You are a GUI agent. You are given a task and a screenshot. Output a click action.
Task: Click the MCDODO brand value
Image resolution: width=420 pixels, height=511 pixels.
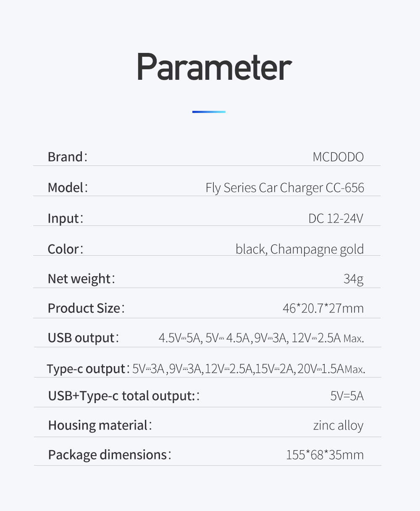pos(338,157)
